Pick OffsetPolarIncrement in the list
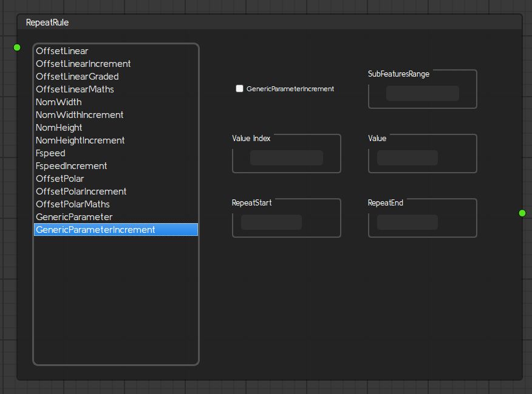Viewport: 532px width, 394px height. [116, 192]
